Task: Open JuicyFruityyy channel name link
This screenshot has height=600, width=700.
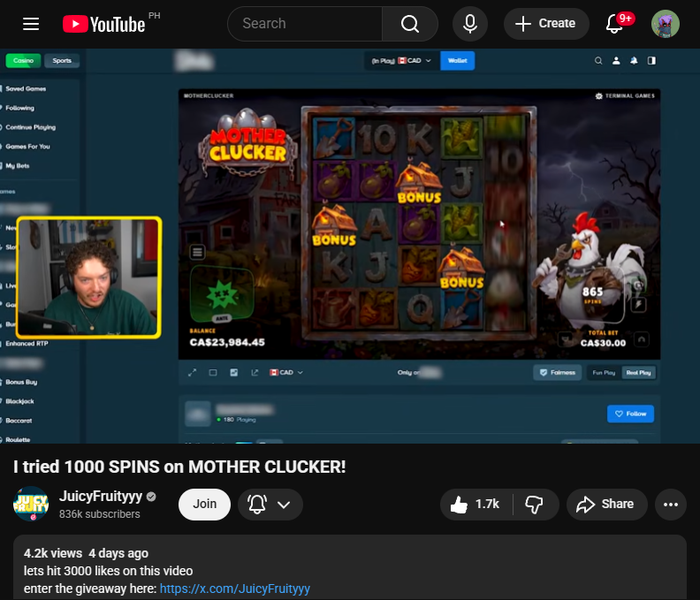Action: 101,496
